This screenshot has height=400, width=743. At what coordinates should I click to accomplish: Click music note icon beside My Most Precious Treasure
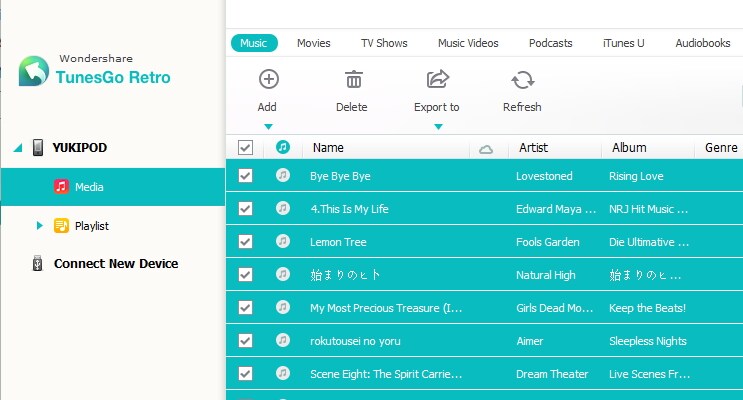tap(283, 307)
